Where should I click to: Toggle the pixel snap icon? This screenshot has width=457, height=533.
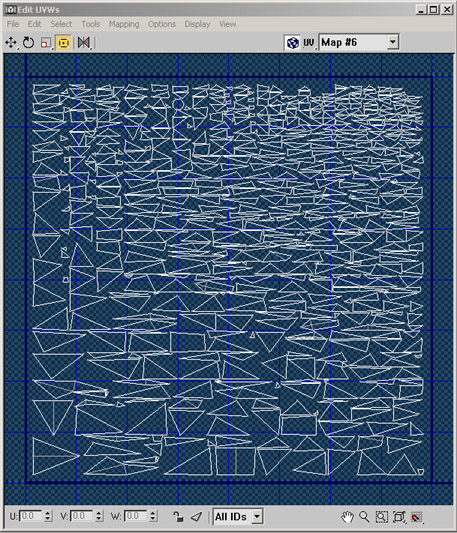click(x=417, y=517)
